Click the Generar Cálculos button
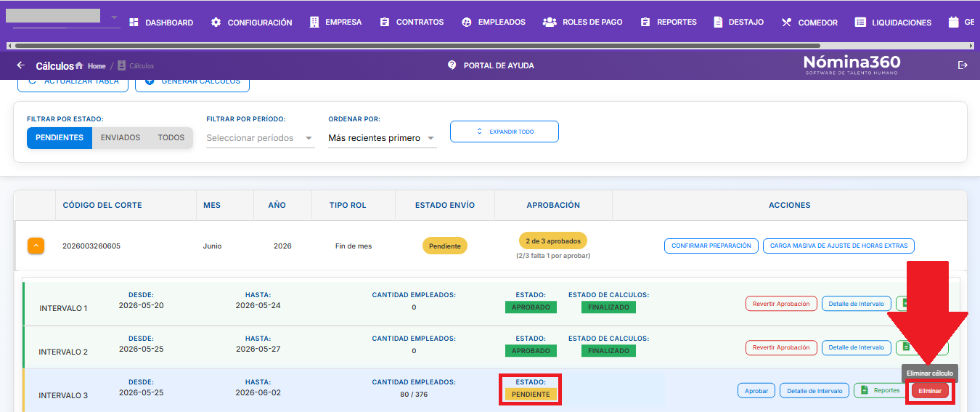980x412 pixels. pos(192,84)
